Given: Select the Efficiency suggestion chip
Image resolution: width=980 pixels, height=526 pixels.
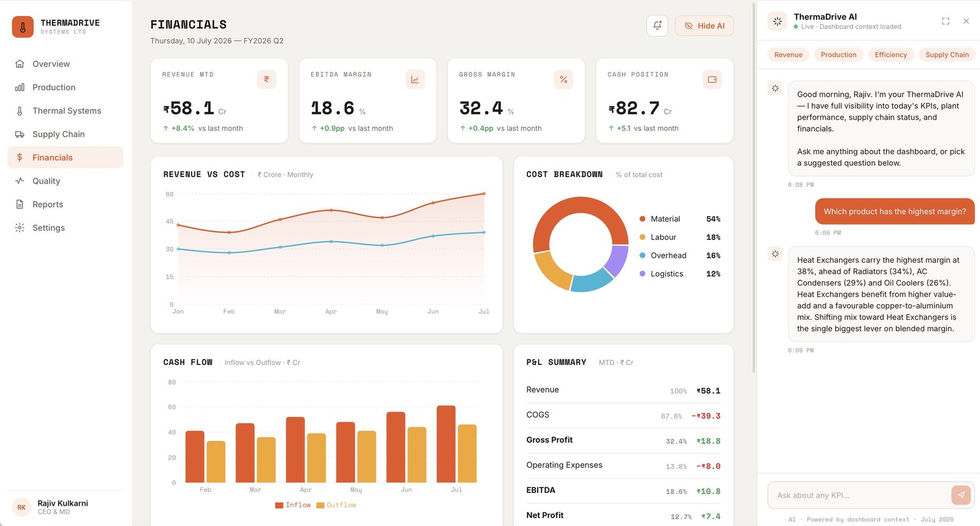Looking at the screenshot, I should pyautogui.click(x=891, y=54).
